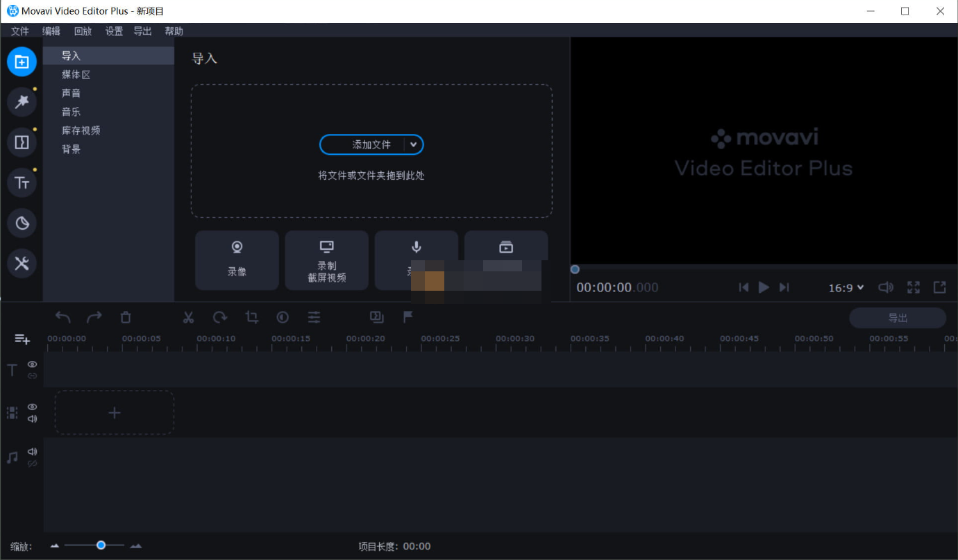Click the Undo arrow
The width and height of the screenshot is (958, 560).
tap(62, 317)
